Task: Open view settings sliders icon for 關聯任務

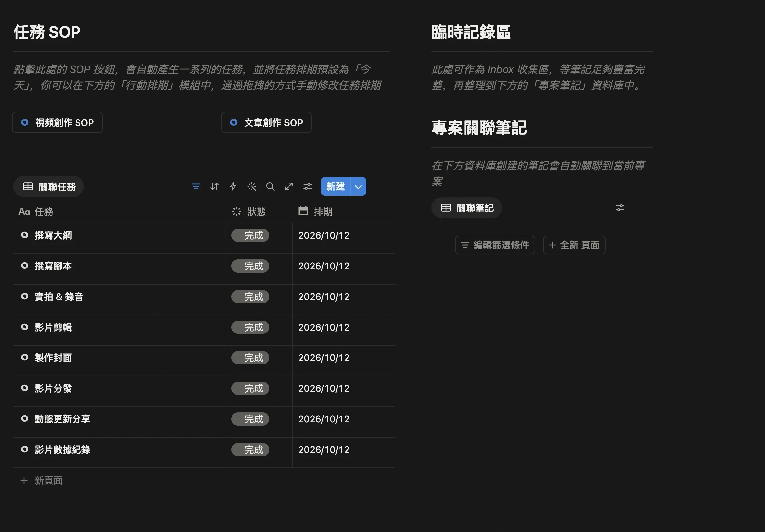Action: pyautogui.click(x=308, y=186)
